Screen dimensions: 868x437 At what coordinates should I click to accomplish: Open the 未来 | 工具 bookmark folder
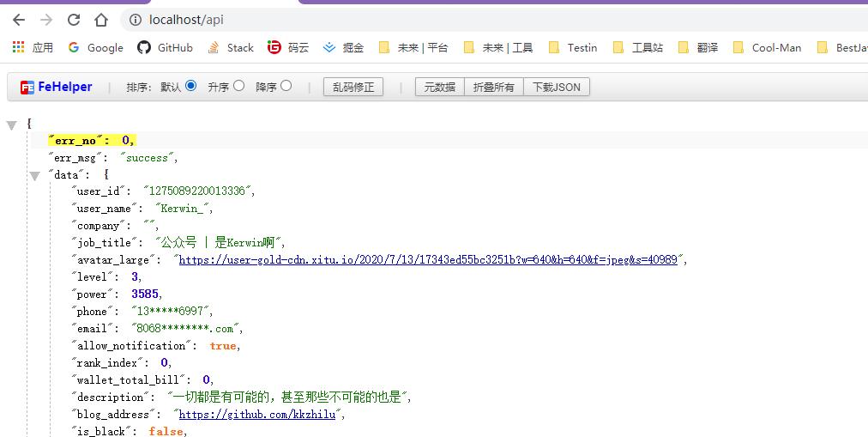498,47
